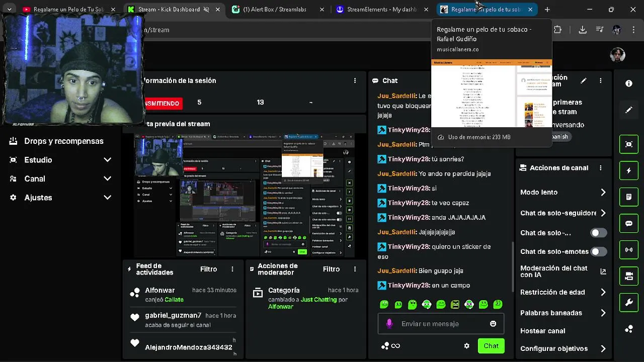Click in the Enviar un mensaje field

click(x=440, y=324)
